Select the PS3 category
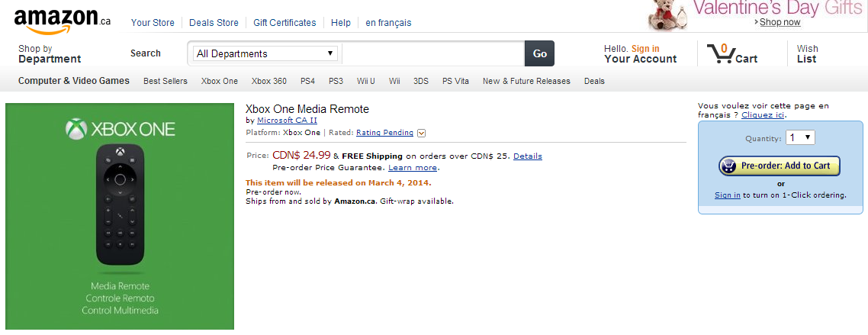The width and height of the screenshot is (868, 335). tap(336, 81)
